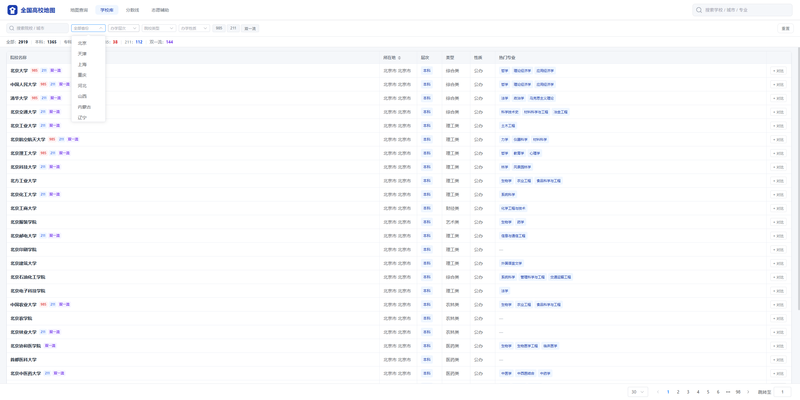Image resolution: width=800 pixels, height=400 pixels.
Task: Open the 院校类型 dropdown
Action: point(159,28)
